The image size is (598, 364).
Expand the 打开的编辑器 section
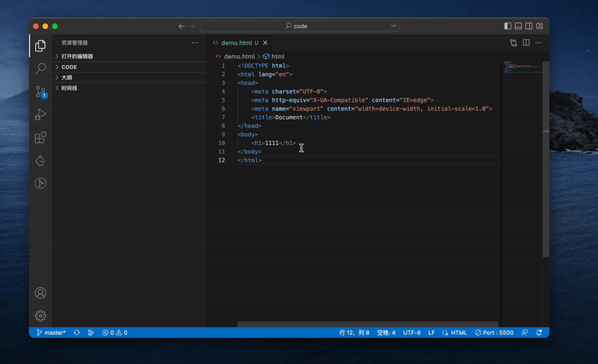pyautogui.click(x=77, y=56)
